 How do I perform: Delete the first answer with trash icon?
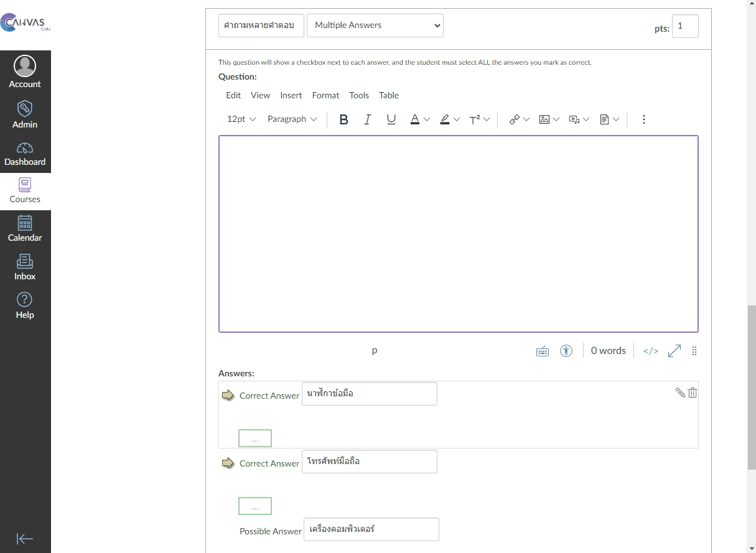tap(693, 393)
